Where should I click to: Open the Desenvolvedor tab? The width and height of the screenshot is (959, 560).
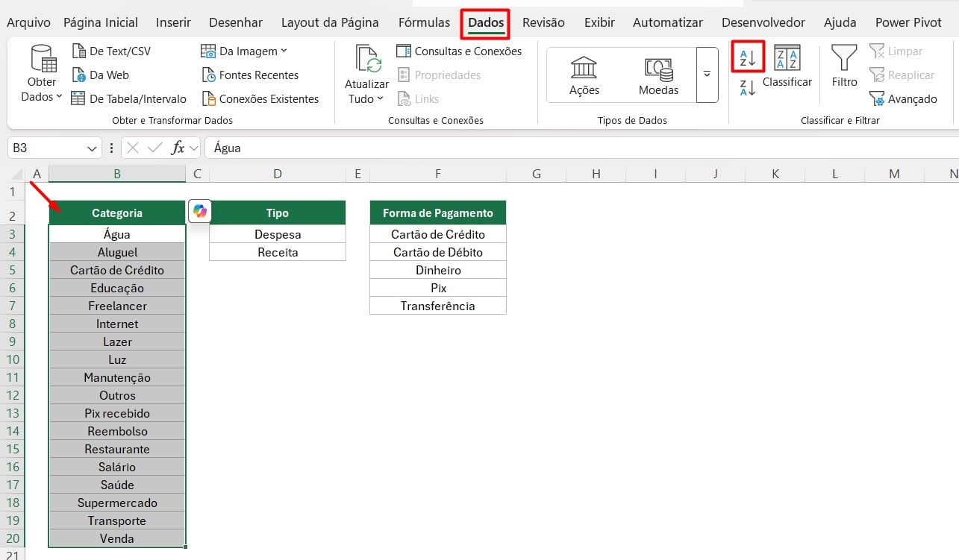coord(763,22)
